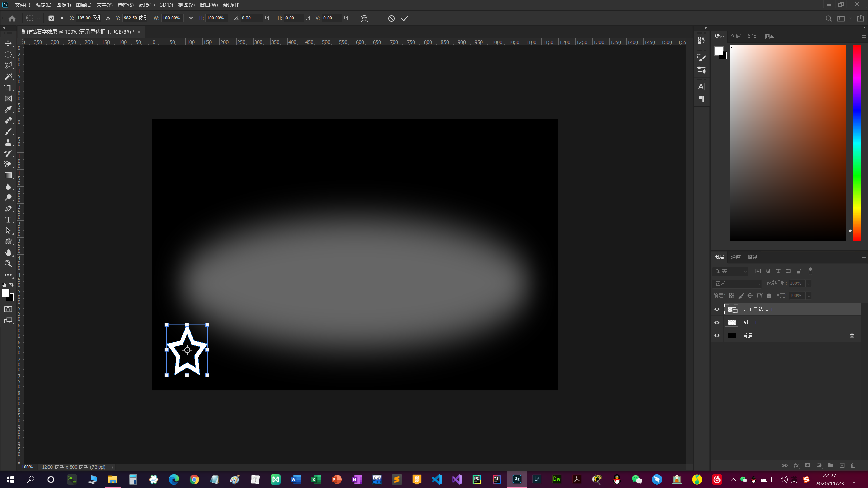The height and width of the screenshot is (488, 868).
Task: Select the Hand tool
Action: (x=8, y=252)
